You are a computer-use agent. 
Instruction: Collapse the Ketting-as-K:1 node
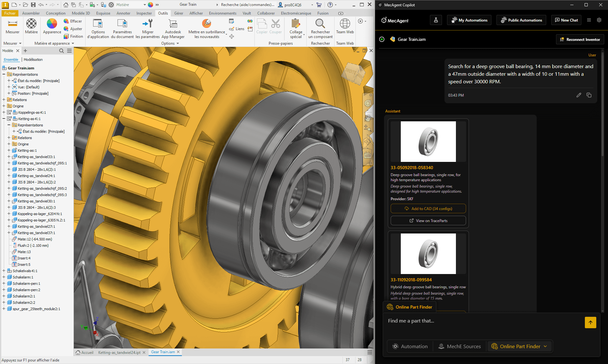pyautogui.click(x=4, y=119)
